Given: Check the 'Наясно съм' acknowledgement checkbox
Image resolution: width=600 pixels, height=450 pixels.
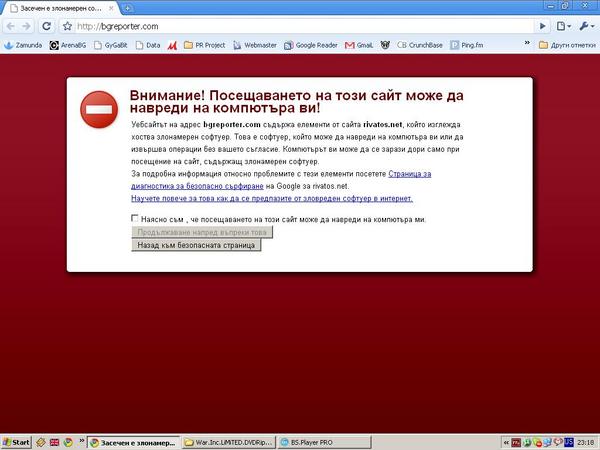Looking at the screenshot, I should (134, 218).
